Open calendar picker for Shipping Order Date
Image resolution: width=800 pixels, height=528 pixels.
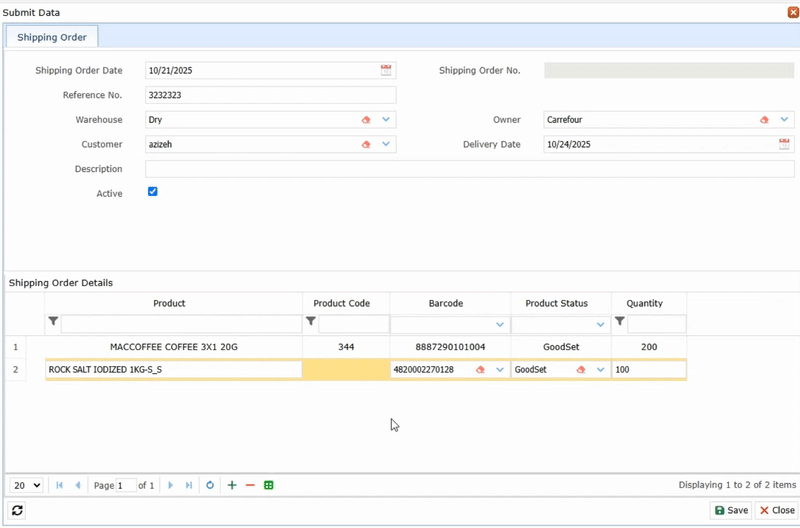tap(386, 70)
